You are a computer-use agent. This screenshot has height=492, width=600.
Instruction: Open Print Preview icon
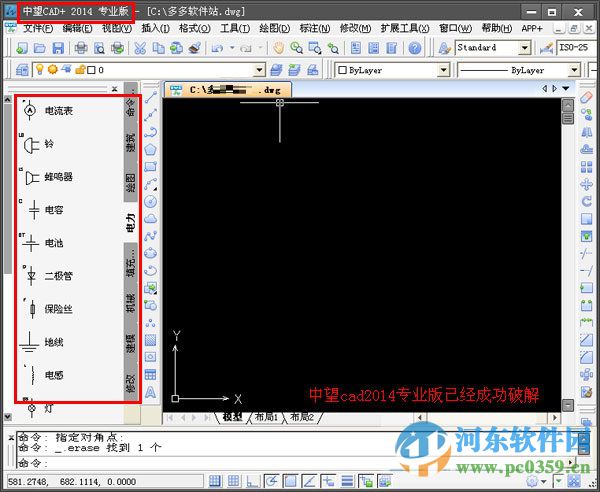99,48
